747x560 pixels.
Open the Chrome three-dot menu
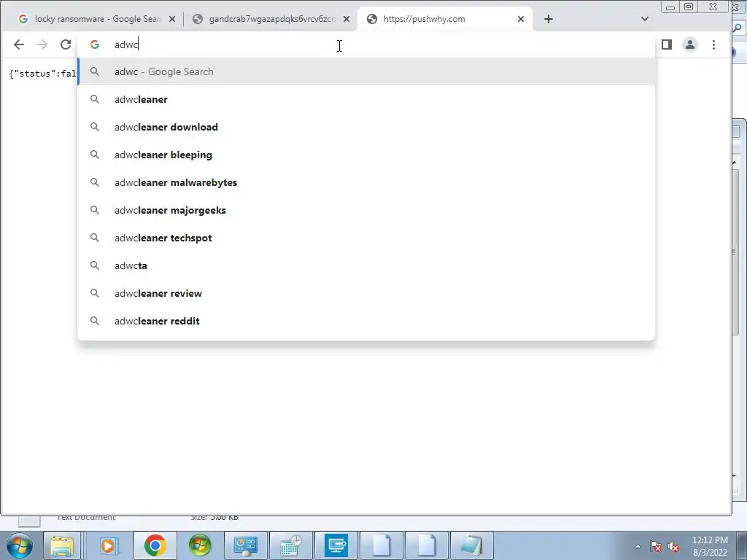[x=713, y=44]
